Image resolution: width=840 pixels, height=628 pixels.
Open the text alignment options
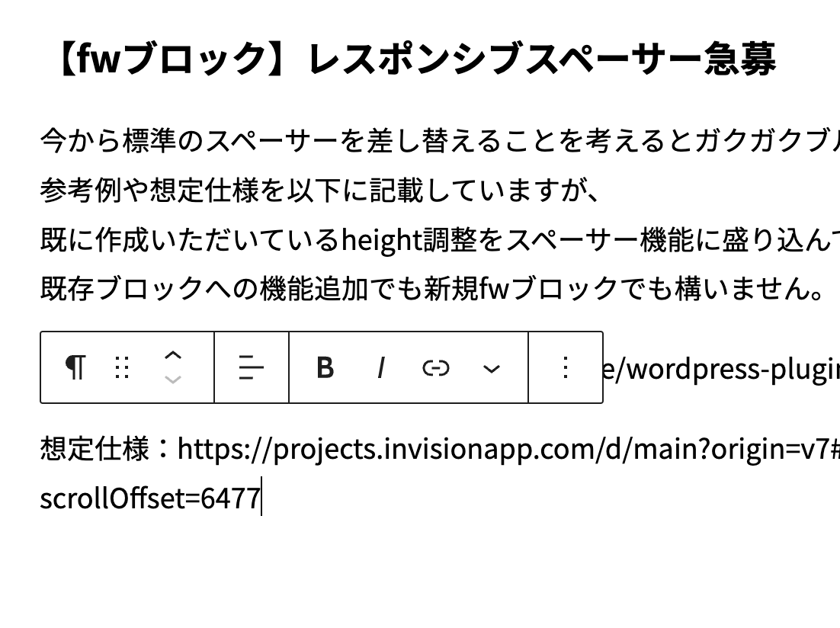click(x=251, y=368)
